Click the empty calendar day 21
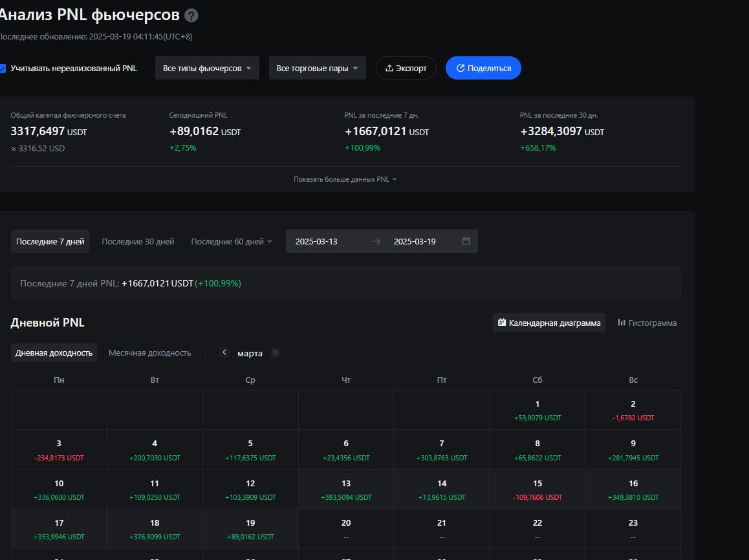Viewport: 749px width, 560px height. click(441, 529)
